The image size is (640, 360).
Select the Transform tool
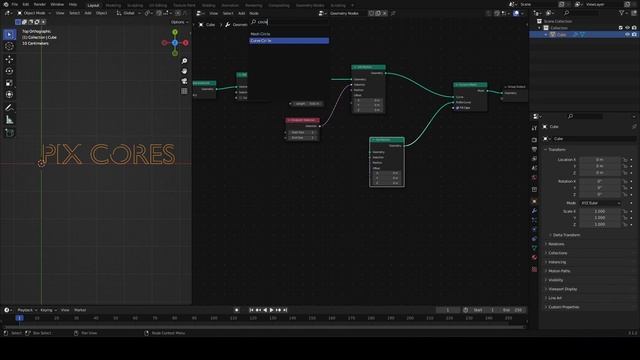tap(9, 95)
